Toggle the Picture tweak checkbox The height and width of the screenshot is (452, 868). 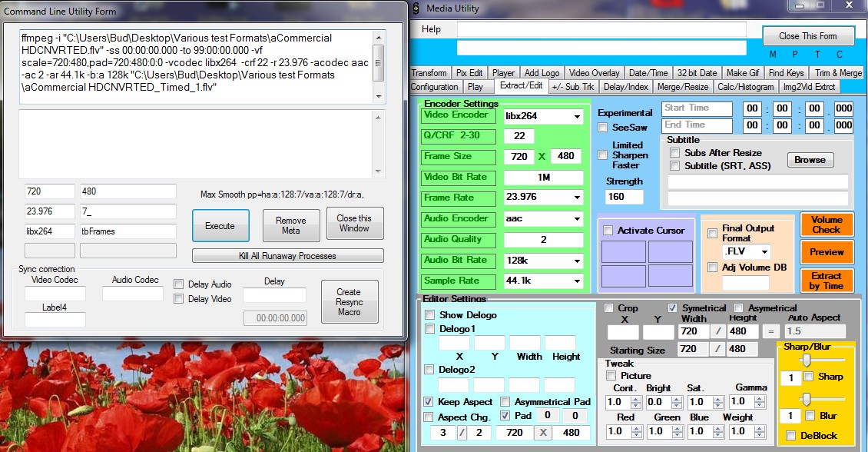611,376
